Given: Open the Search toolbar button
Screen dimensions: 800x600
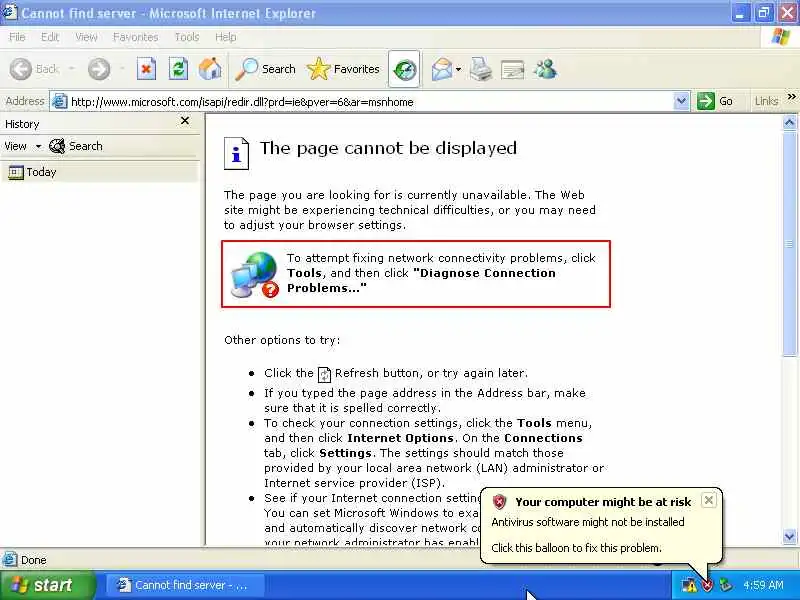Looking at the screenshot, I should [266, 69].
